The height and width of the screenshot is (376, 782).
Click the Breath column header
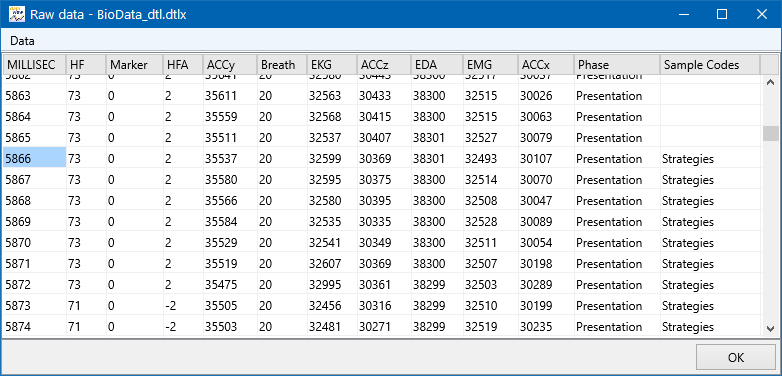pos(282,65)
